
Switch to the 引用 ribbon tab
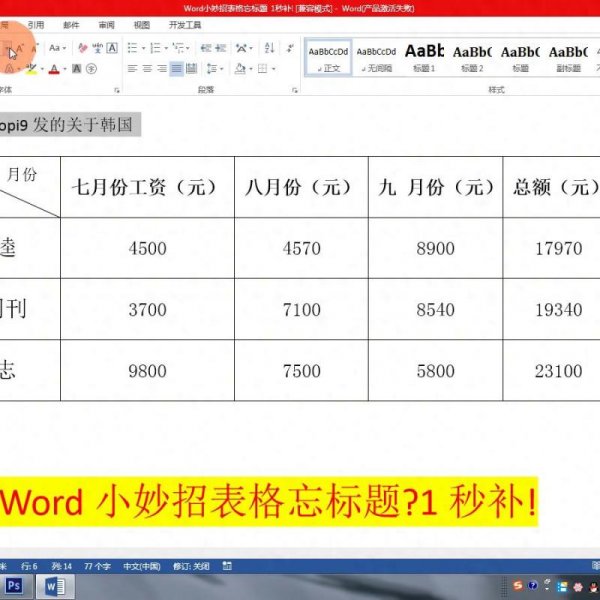(x=36, y=25)
